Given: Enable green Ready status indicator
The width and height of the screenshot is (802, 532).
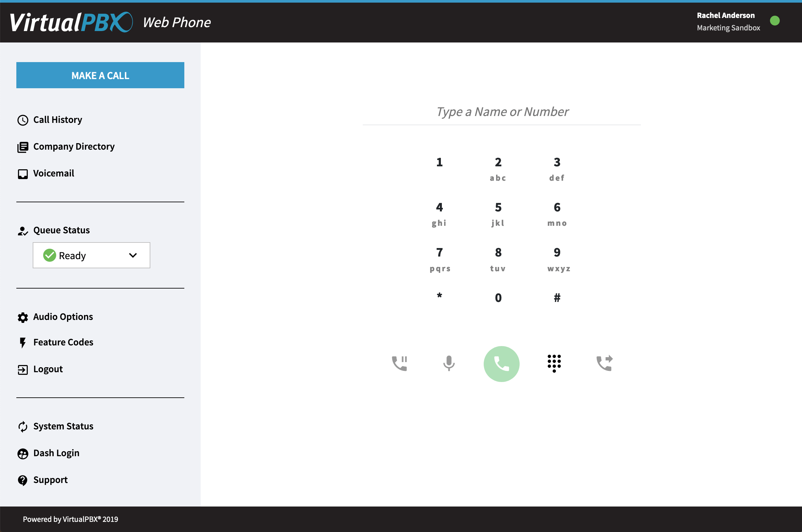Looking at the screenshot, I should 50,255.
